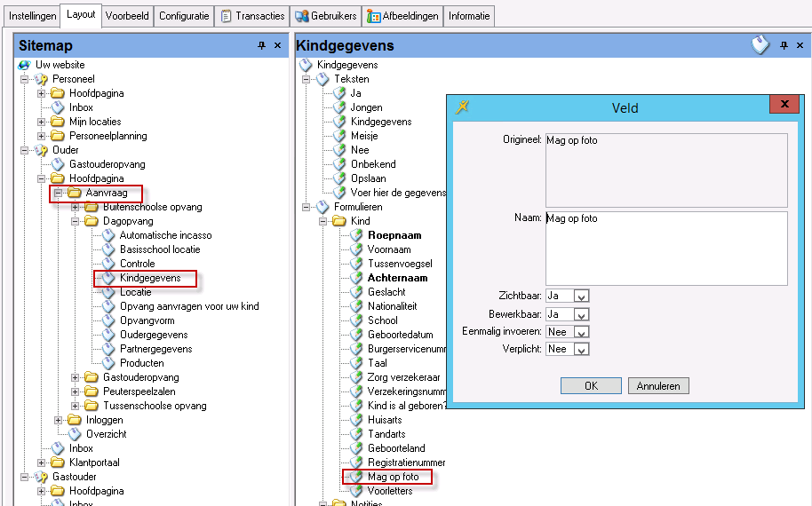812x506 pixels.
Task: Click the Roepnaam field icon
Action: (356, 235)
